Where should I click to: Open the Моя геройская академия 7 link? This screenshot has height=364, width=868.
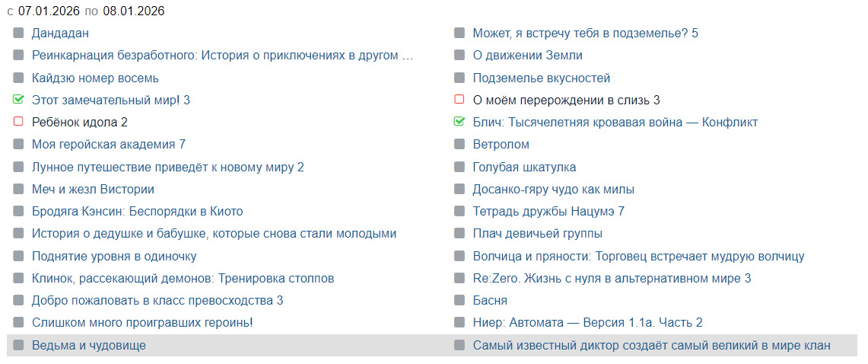[x=109, y=145]
